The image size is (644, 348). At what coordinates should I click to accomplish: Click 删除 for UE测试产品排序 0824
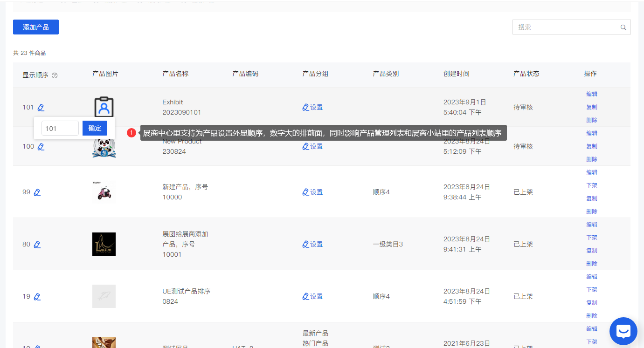tap(592, 315)
